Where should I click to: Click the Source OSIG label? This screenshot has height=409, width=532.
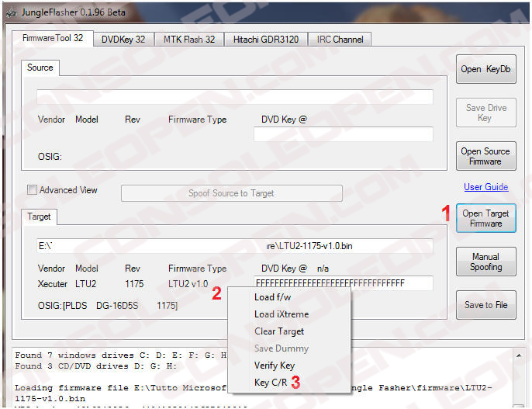pyautogui.click(x=50, y=157)
